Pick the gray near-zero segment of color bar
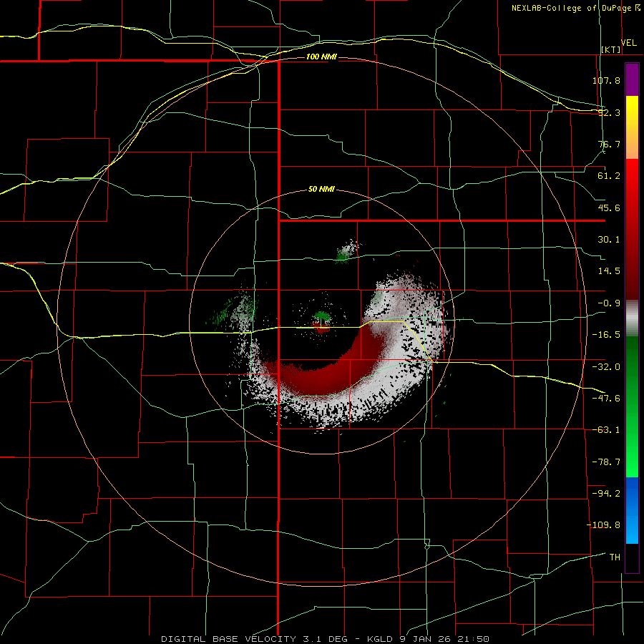This screenshot has width=644, height=644. pyautogui.click(x=632, y=316)
